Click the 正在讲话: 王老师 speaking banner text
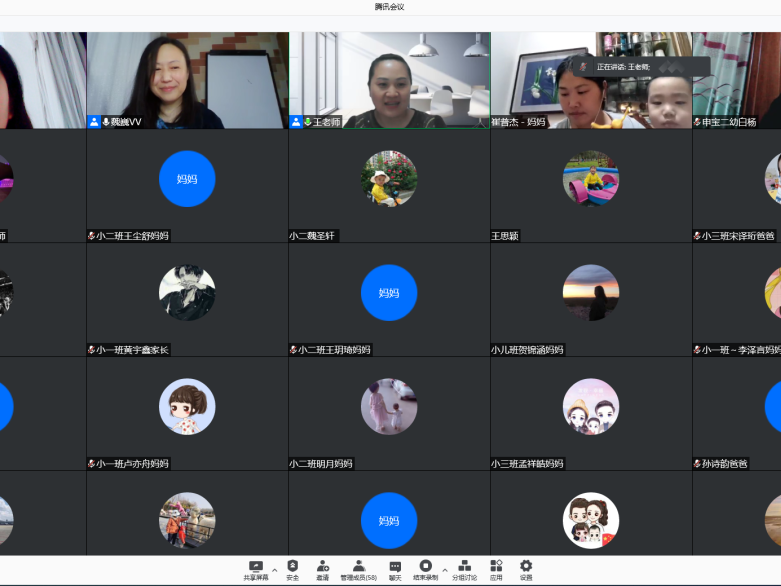The image size is (781, 586). [x=623, y=67]
